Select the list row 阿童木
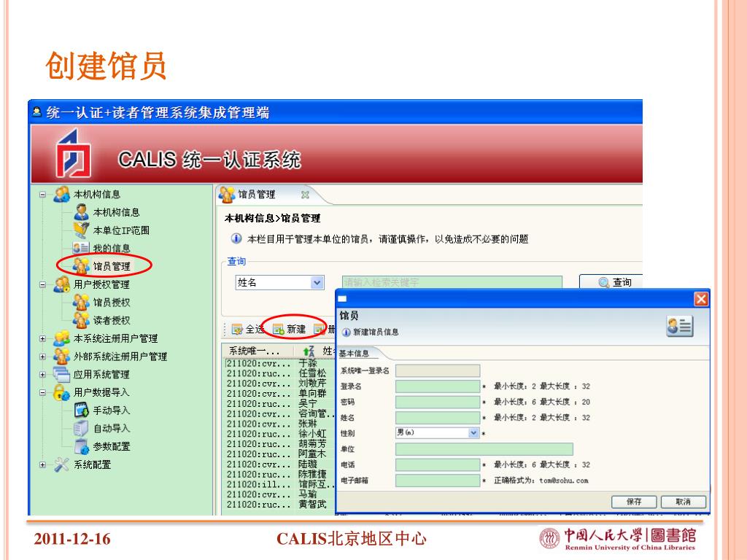This screenshot has width=747, height=560. 279,454
